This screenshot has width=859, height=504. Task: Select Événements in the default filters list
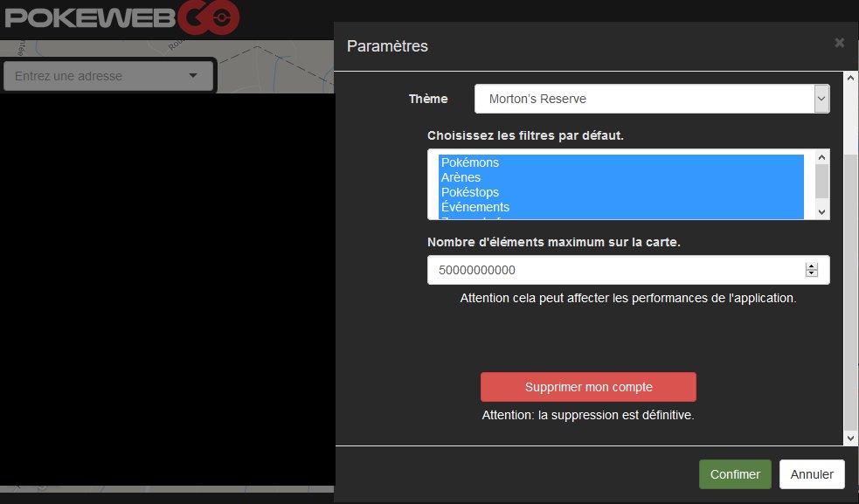[620, 207]
